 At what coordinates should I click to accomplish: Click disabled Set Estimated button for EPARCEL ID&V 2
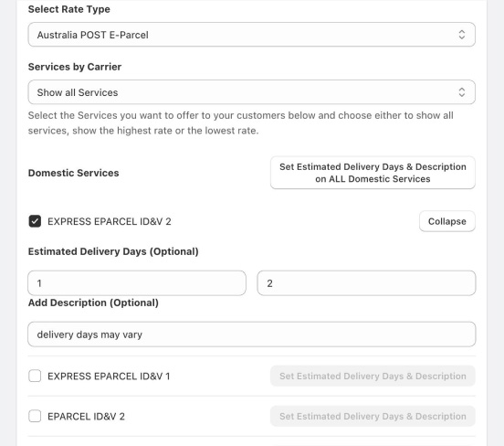click(373, 416)
